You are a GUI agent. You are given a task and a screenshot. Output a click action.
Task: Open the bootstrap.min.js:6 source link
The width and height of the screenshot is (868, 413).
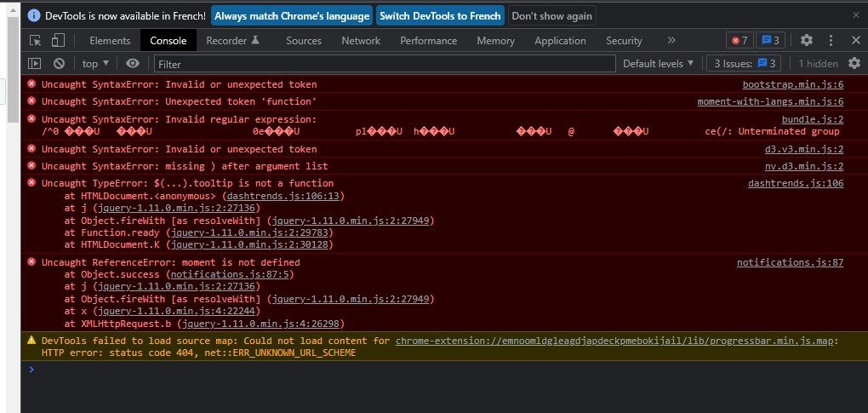coord(793,84)
